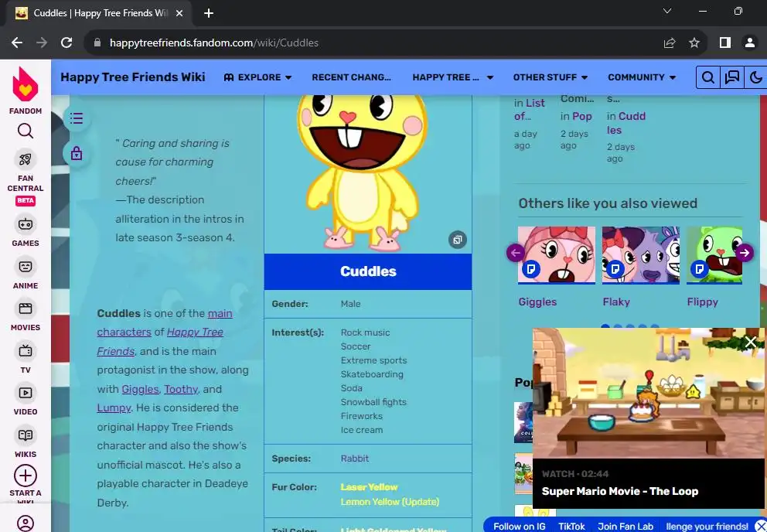Open the Toothy link in article
The width and height of the screenshot is (767, 532).
180,389
